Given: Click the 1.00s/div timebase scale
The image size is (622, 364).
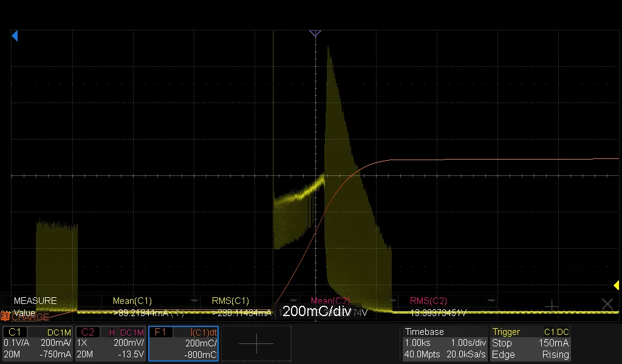Looking at the screenshot, I should [468, 343].
